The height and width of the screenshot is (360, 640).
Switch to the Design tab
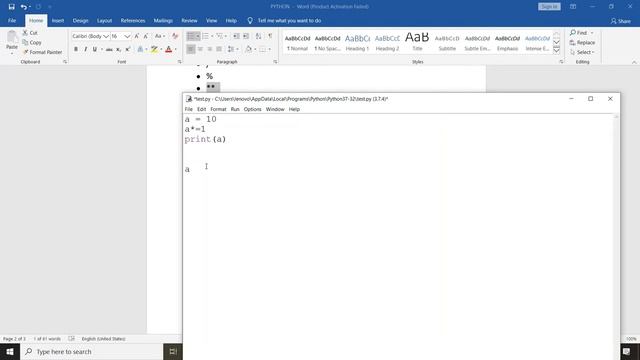80,20
